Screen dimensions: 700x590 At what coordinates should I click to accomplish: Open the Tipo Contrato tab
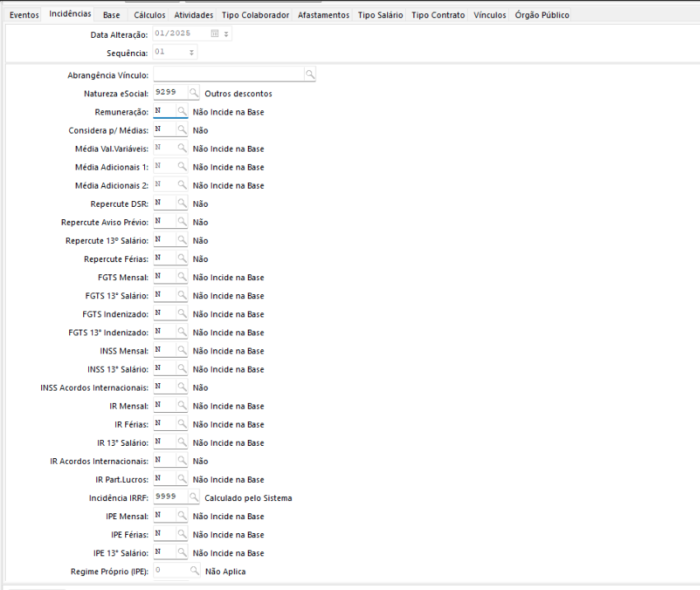tap(438, 15)
